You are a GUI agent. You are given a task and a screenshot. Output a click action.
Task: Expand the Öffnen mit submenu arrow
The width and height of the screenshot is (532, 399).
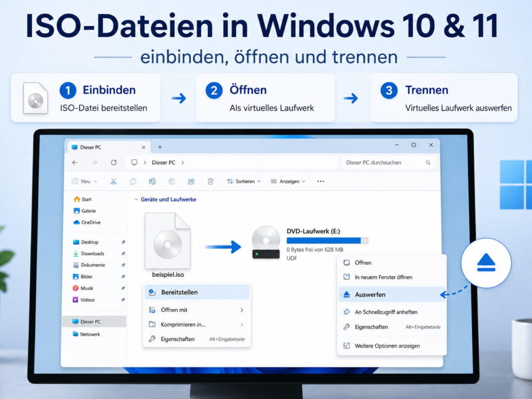(x=242, y=310)
